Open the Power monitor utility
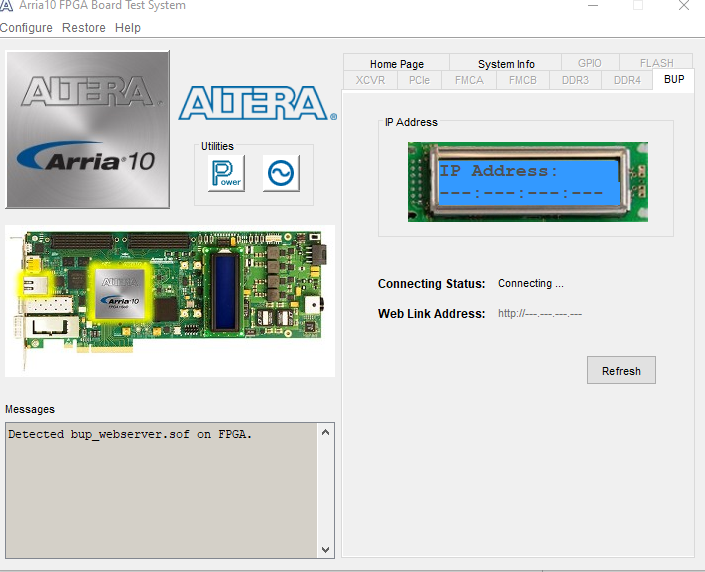 click(226, 173)
